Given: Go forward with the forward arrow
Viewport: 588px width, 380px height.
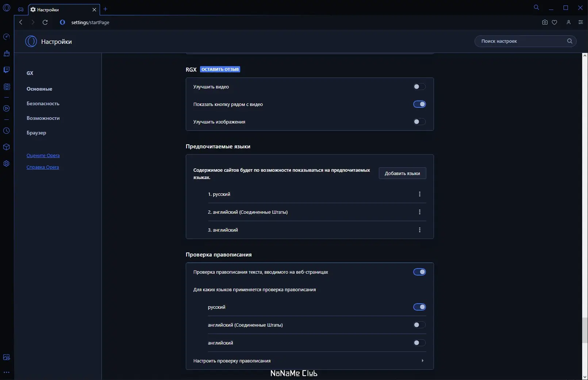Looking at the screenshot, I should point(33,22).
